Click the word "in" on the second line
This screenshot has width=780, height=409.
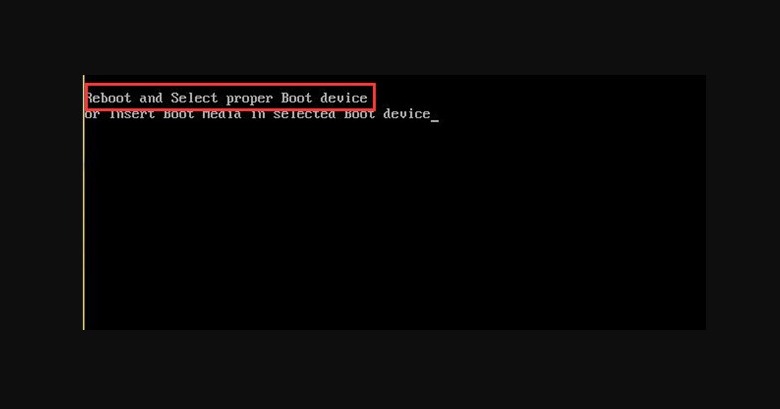[x=257, y=114]
